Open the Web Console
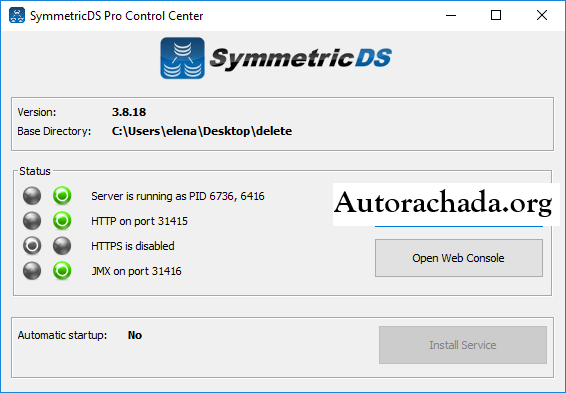Image resolution: width=566 pixels, height=393 pixels. click(458, 258)
